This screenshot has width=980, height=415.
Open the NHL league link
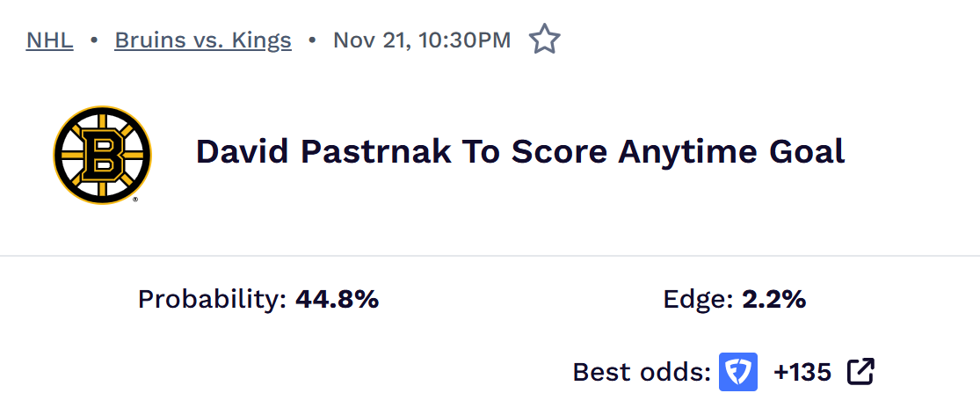point(50,40)
